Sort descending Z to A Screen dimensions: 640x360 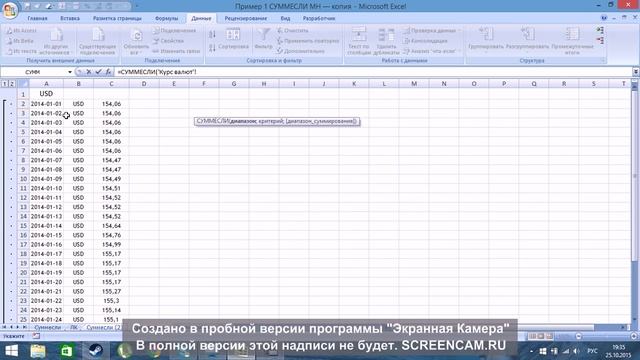[x=212, y=48]
